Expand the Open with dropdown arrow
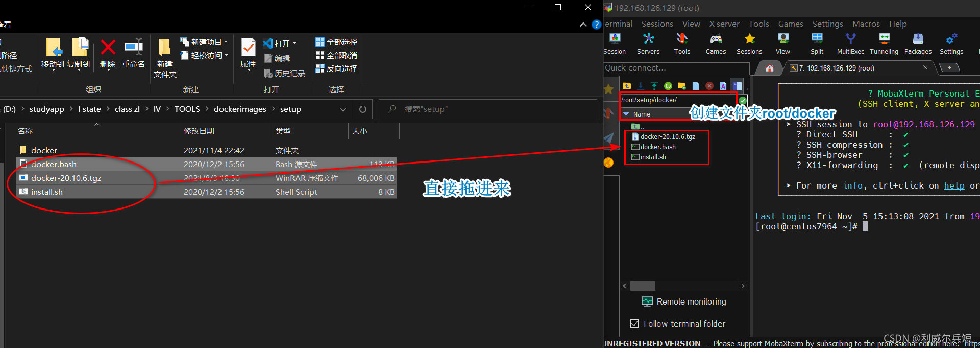The image size is (980, 348). [295, 43]
